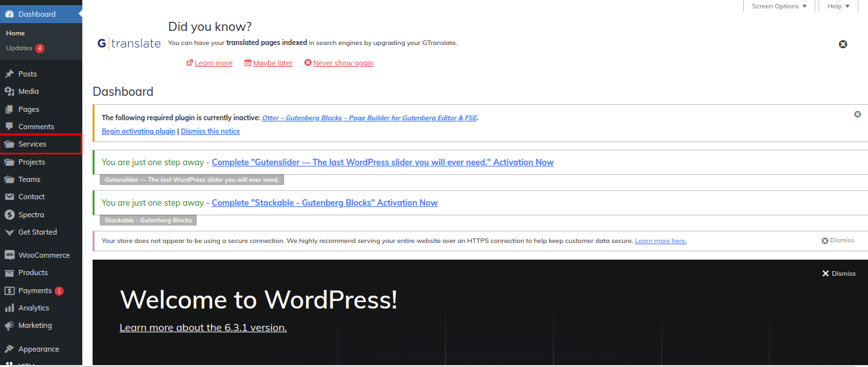Click Begin activating plugin link
Screen dimensions: 868x367
click(139, 131)
